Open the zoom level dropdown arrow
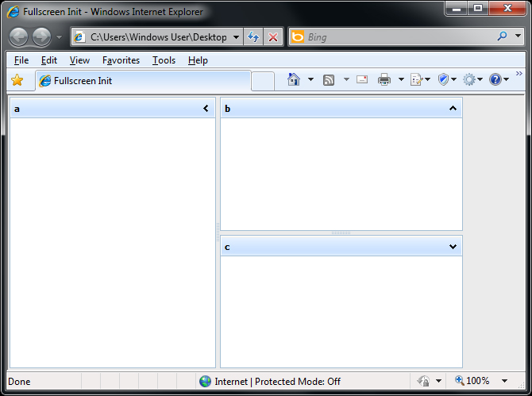Viewport: 532px width, 396px height. tap(504, 381)
